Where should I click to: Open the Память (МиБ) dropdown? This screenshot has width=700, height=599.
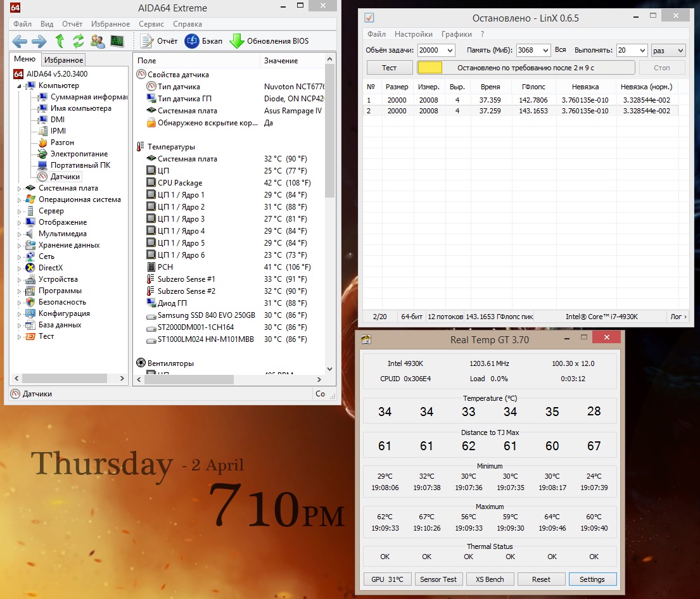545,51
